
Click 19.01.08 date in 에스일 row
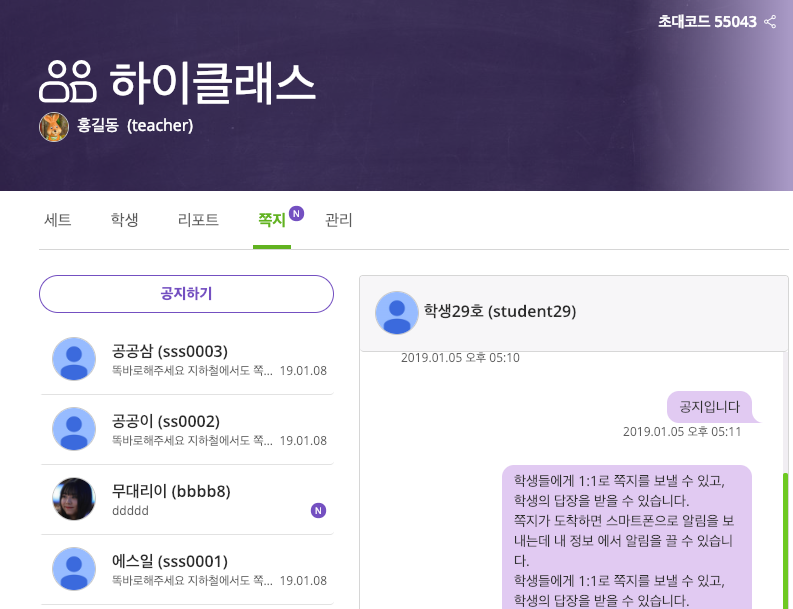pyautogui.click(x=303, y=581)
